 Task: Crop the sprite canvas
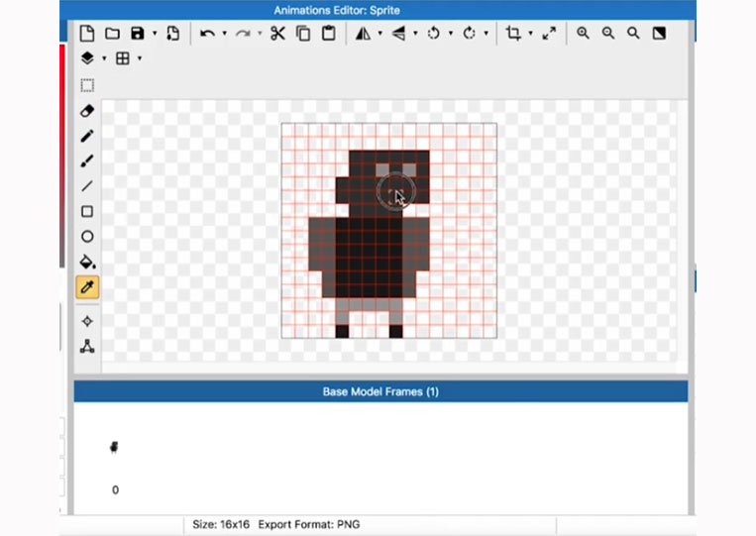[x=513, y=34]
